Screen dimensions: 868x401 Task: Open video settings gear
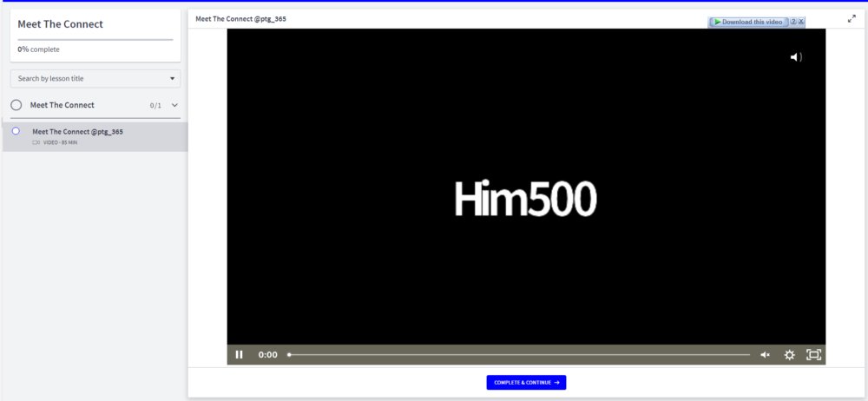pyautogui.click(x=789, y=354)
